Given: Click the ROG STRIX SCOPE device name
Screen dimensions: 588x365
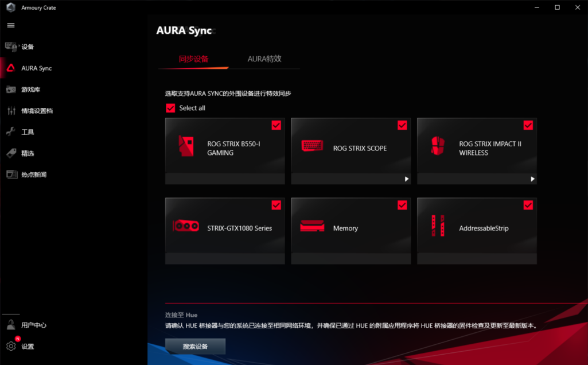Looking at the screenshot, I should [x=360, y=148].
